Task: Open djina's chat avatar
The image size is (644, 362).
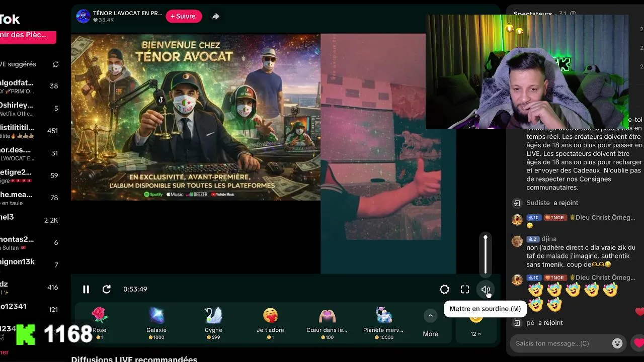Action: coord(517,241)
